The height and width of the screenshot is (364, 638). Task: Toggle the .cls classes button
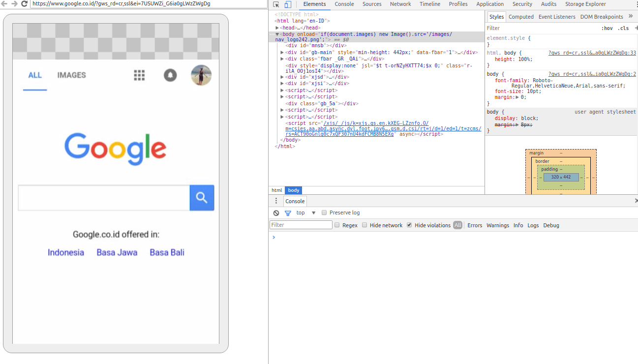[x=623, y=29]
